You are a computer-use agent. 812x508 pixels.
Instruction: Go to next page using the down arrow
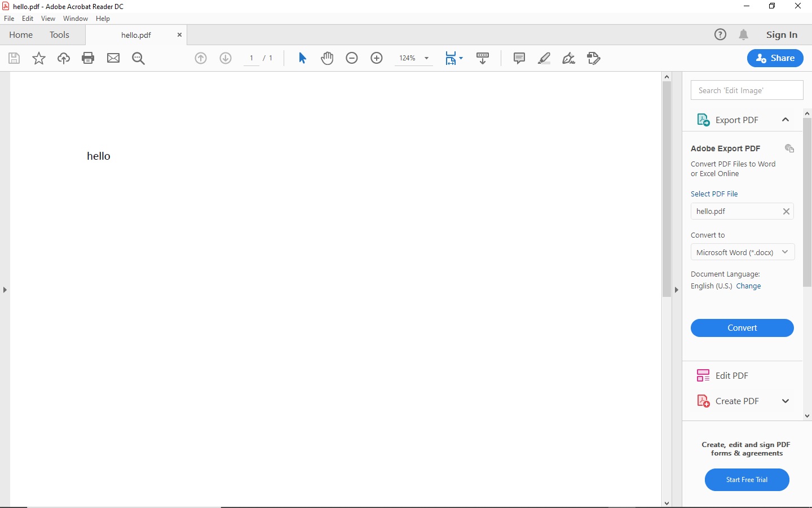pos(226,58)
